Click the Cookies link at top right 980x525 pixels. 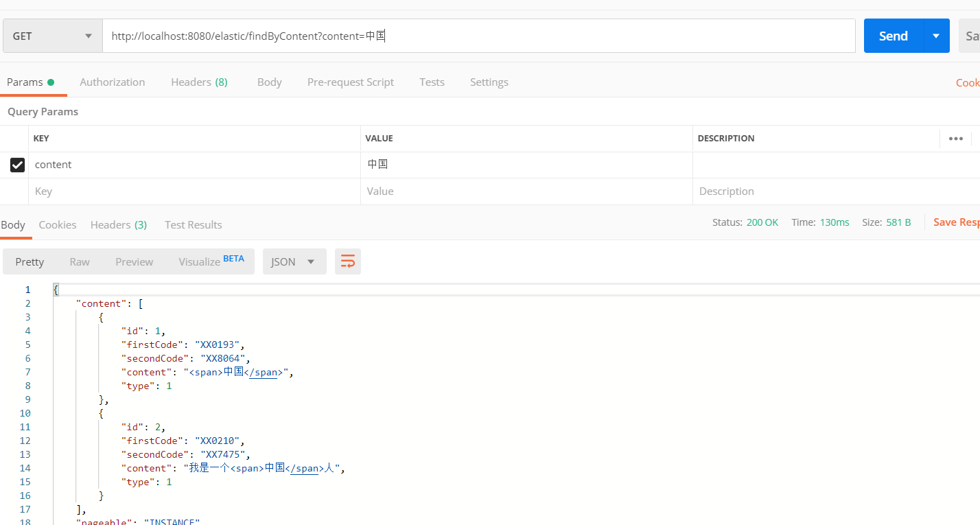tap(968, 82)
